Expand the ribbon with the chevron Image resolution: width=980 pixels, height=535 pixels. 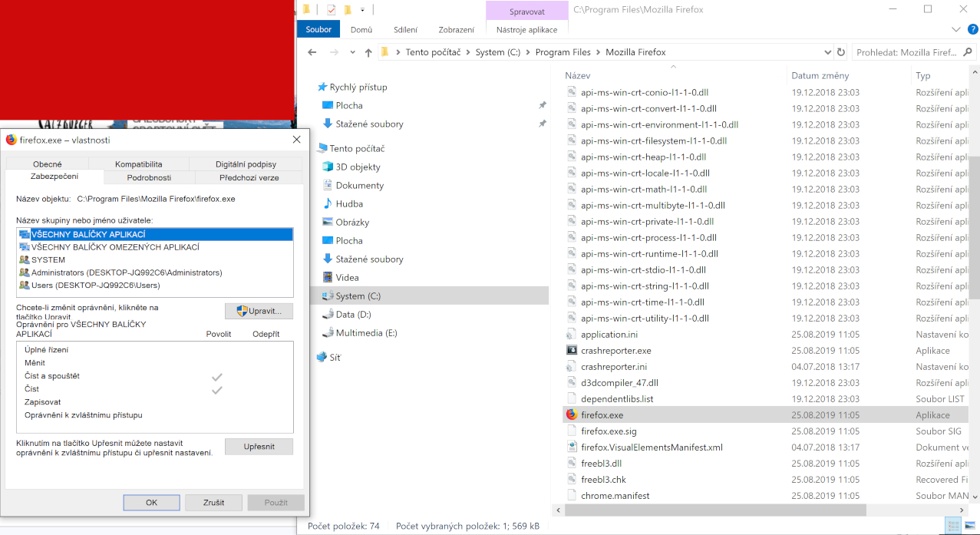(x=955, y=29)
